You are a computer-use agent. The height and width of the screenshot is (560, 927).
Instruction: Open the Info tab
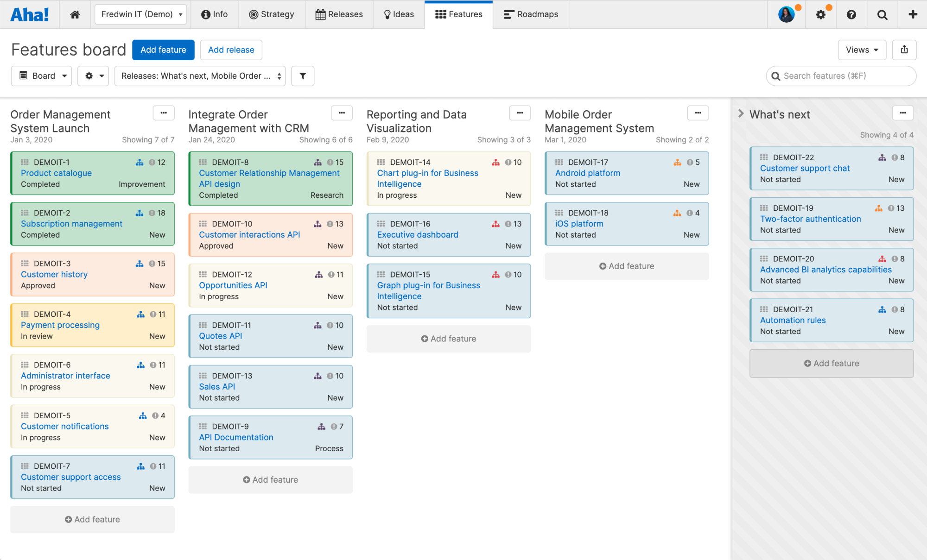click(x=215, y=14)
